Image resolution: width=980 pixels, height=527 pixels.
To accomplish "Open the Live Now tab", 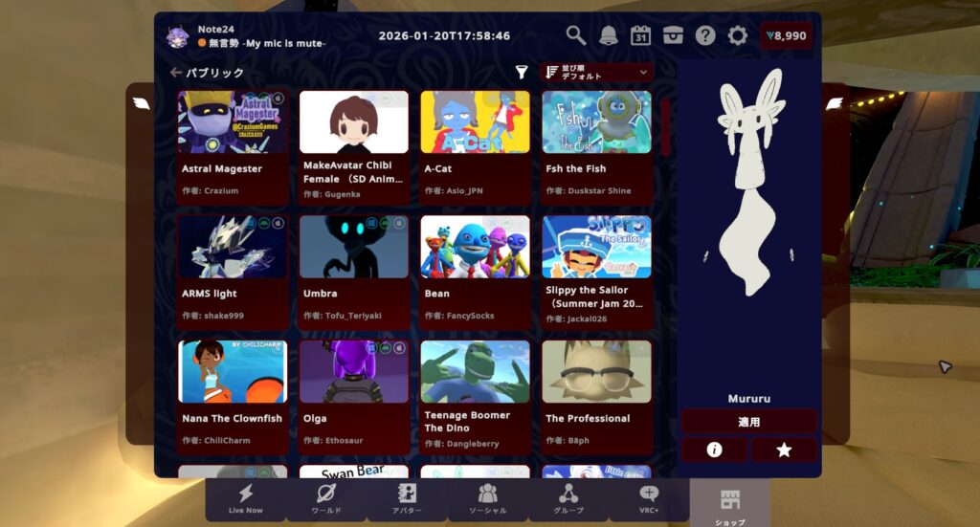I will [x=246, y=499].
